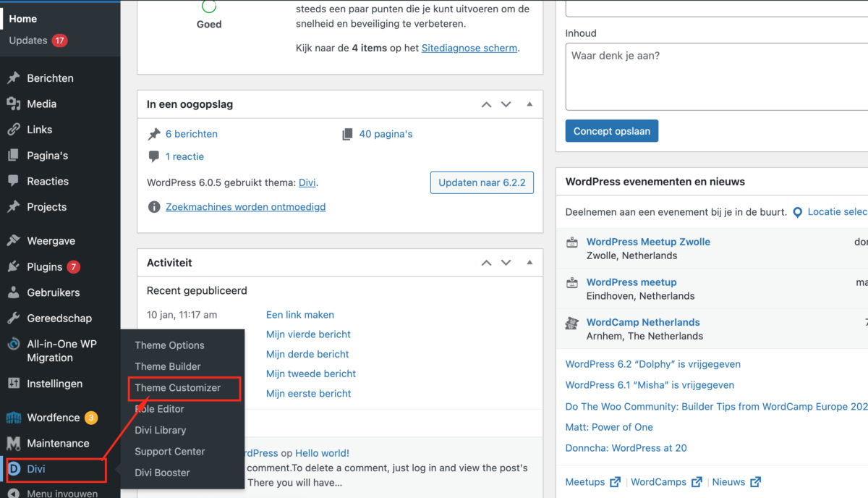Click the Weergave paintbrush icon

(13, 241)
